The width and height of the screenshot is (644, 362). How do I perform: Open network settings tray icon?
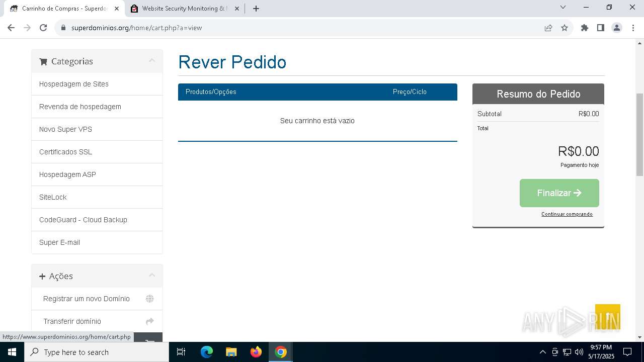point(567,352)
